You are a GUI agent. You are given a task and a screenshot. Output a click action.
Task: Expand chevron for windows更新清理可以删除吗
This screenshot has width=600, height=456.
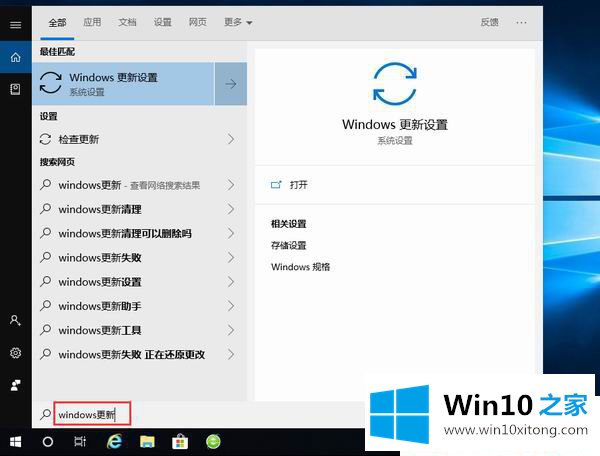[231, 233]
